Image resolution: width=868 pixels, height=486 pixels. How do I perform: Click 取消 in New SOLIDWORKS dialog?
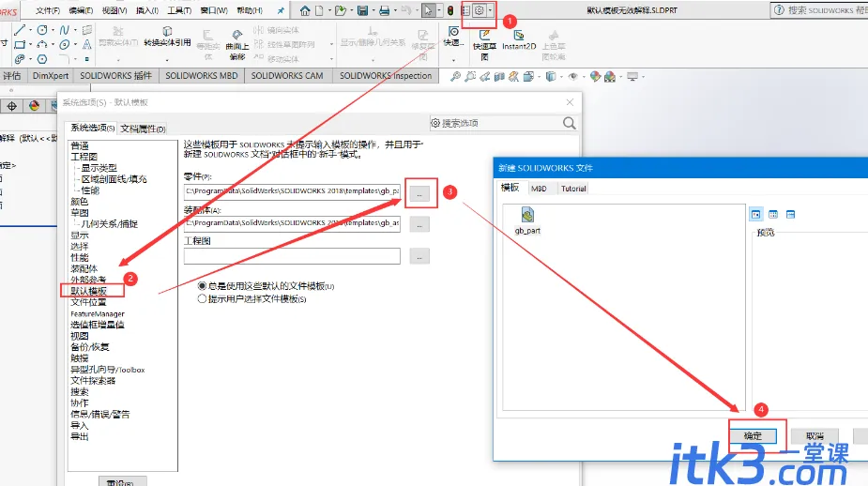tap(815, 435)
